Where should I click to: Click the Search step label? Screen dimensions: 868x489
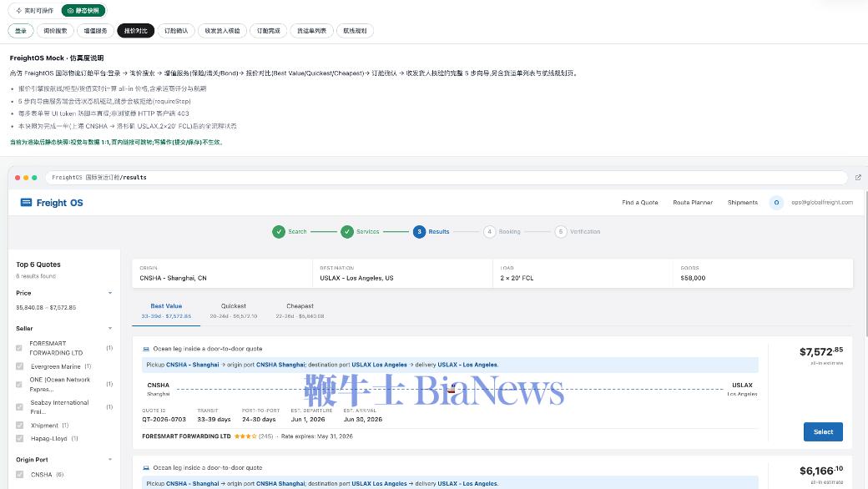[297, 232]
